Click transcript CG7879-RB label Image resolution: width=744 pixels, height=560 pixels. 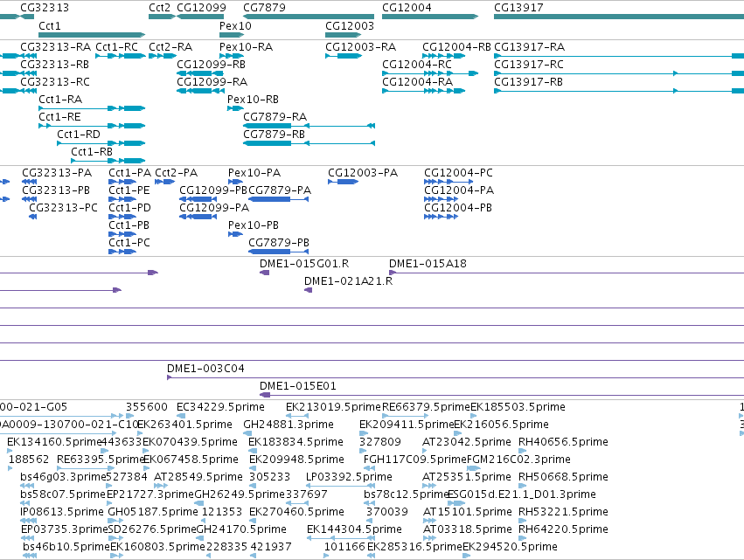[x=275, y=135]
